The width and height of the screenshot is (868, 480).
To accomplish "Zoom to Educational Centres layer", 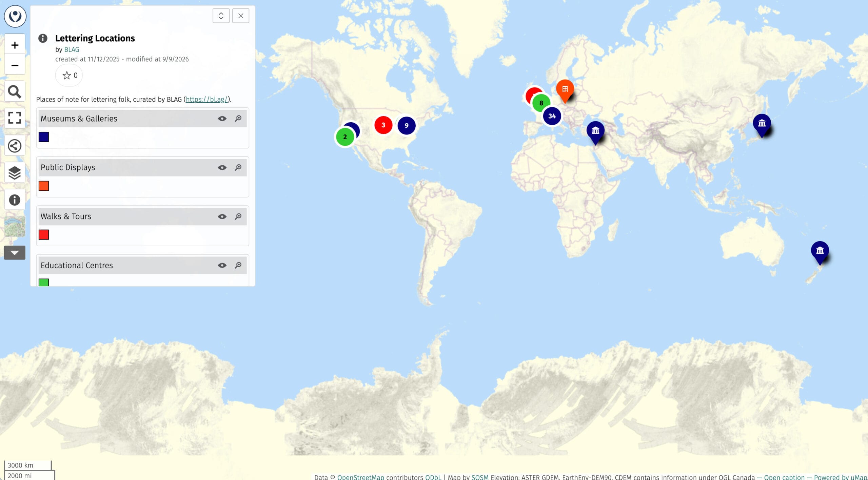I will pos(238,265).
